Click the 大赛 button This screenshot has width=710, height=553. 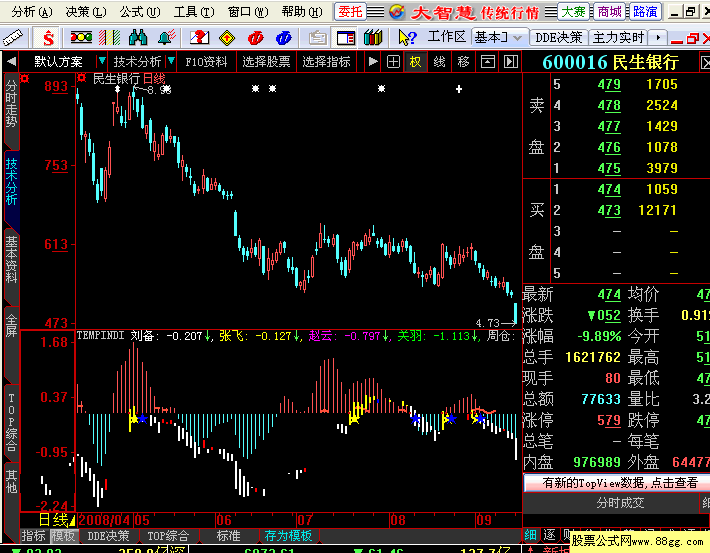[x=573, y=12]
